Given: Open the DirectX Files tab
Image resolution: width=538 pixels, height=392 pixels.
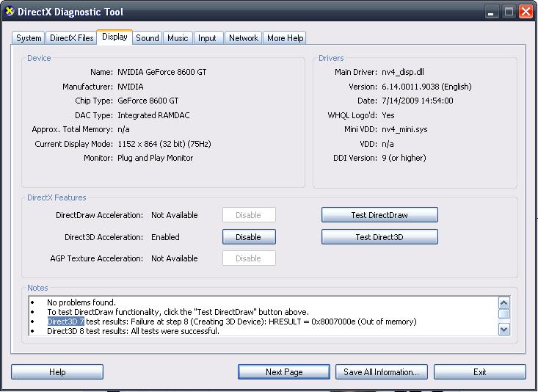Looking at the screenshot, I should pos(71,38).
